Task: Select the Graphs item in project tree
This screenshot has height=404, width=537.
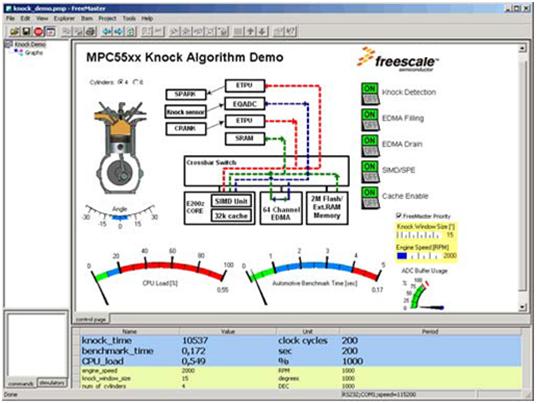Action: pos(34,52)
